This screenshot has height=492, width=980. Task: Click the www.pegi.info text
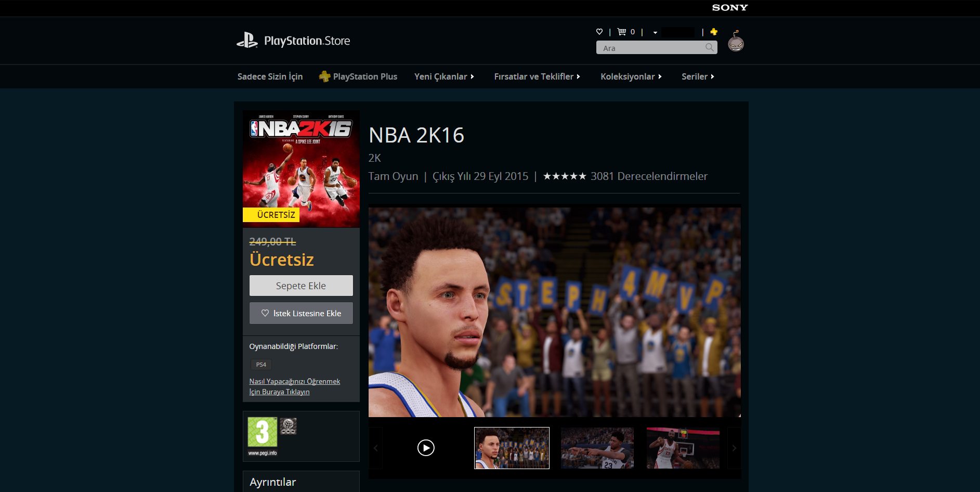click(x=263, y=453)
